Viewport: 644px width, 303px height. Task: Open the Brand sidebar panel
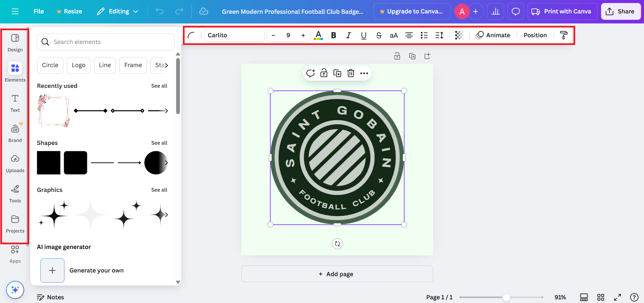pyautogui.click(x=15, y=134)
